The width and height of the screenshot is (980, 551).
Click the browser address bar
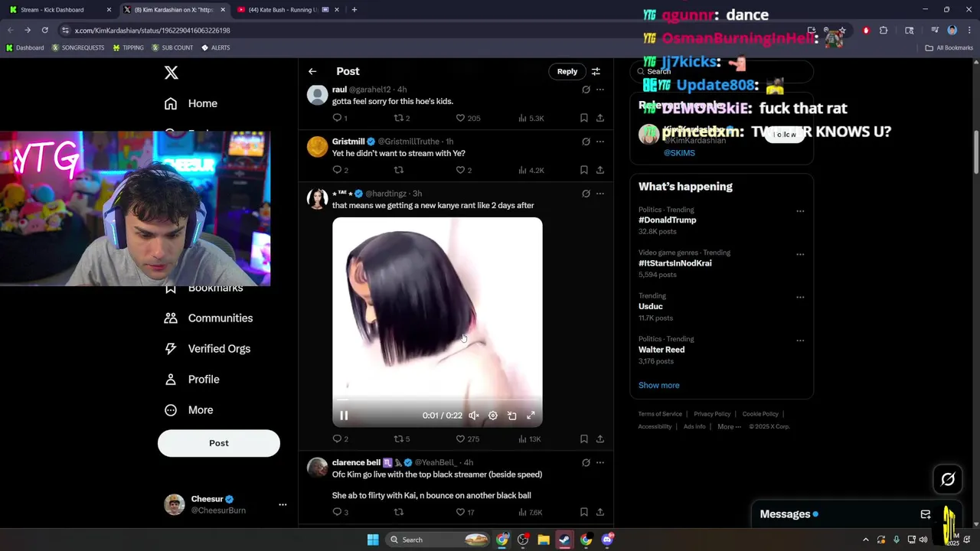(x=429, y=31)
